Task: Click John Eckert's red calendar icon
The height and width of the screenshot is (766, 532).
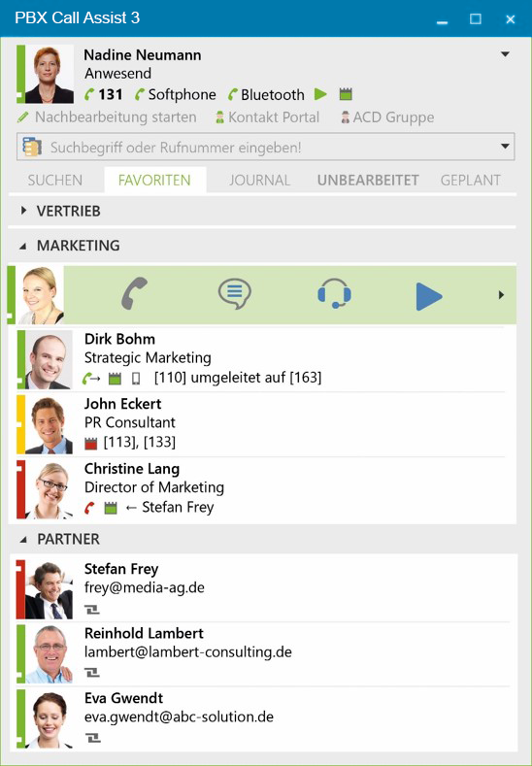Action: (x=91, y=443)
